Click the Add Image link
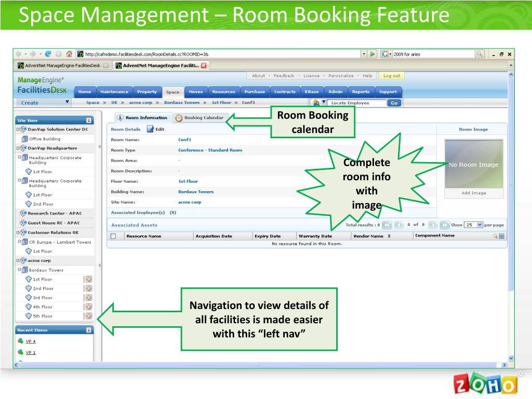The height and width of the screenshot is (399, 532). click(x=474, y=193)
